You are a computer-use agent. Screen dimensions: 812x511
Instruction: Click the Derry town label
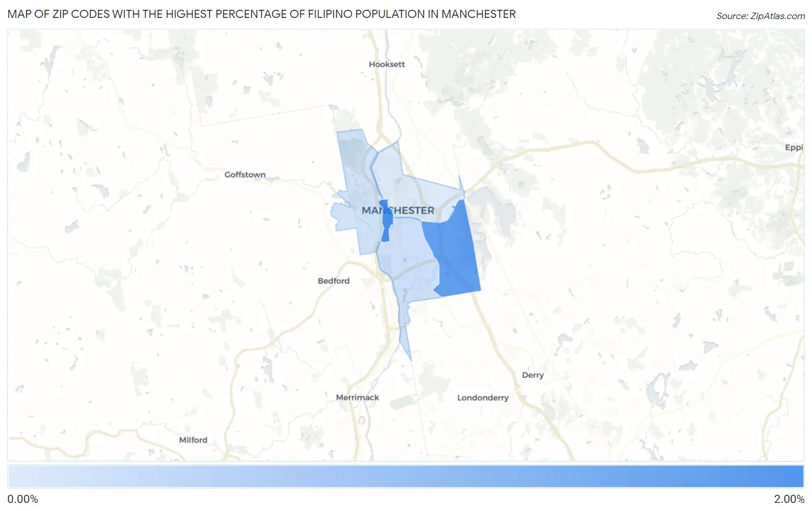[532, 375]
